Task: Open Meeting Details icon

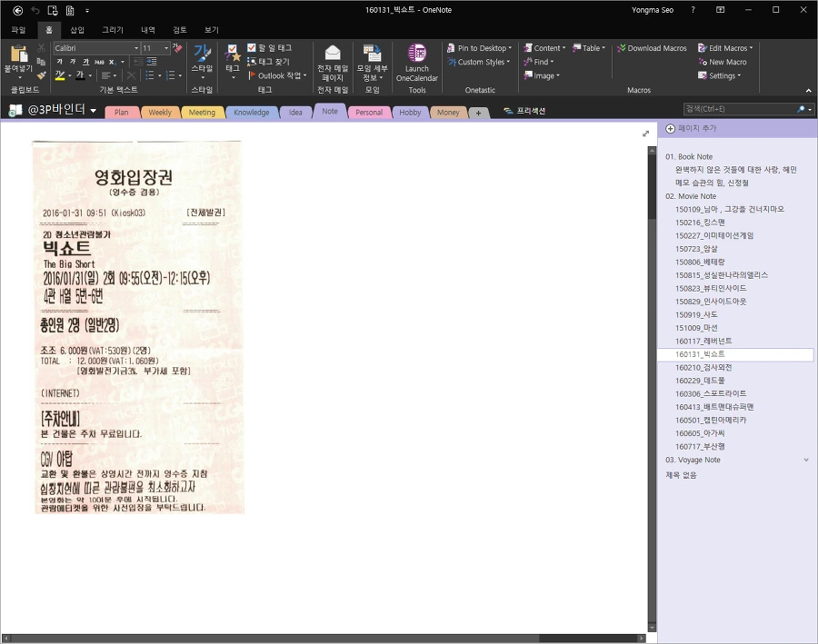Action: [x=372, y=53]
